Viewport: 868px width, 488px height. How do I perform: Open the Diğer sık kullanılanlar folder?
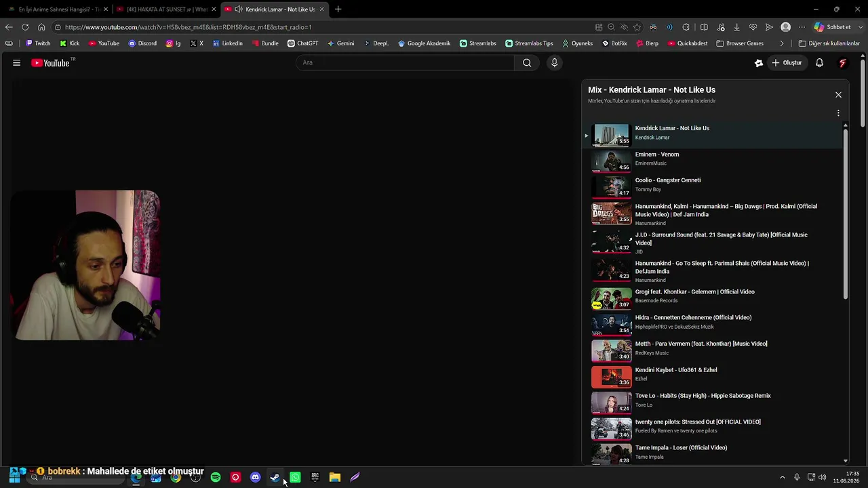click(829, 43)
